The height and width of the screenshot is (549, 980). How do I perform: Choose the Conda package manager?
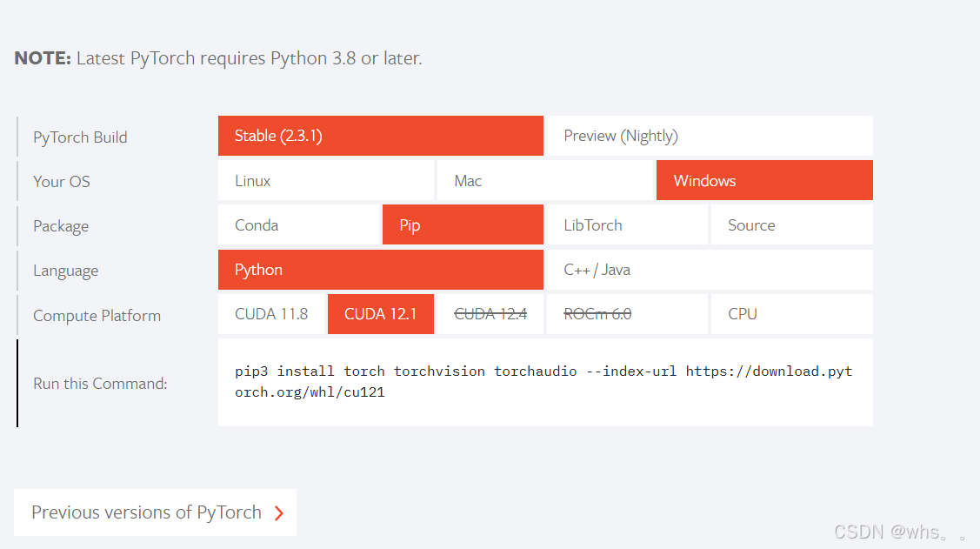(x=299, y=224)
